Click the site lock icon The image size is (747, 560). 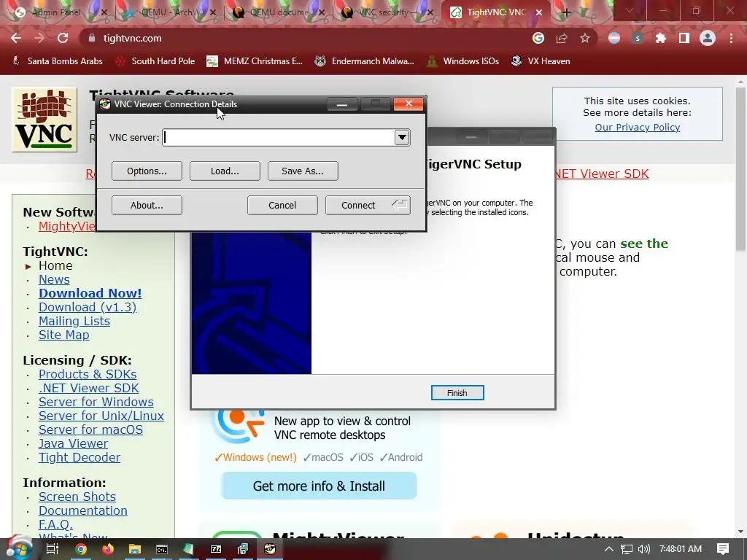[92, 38]
